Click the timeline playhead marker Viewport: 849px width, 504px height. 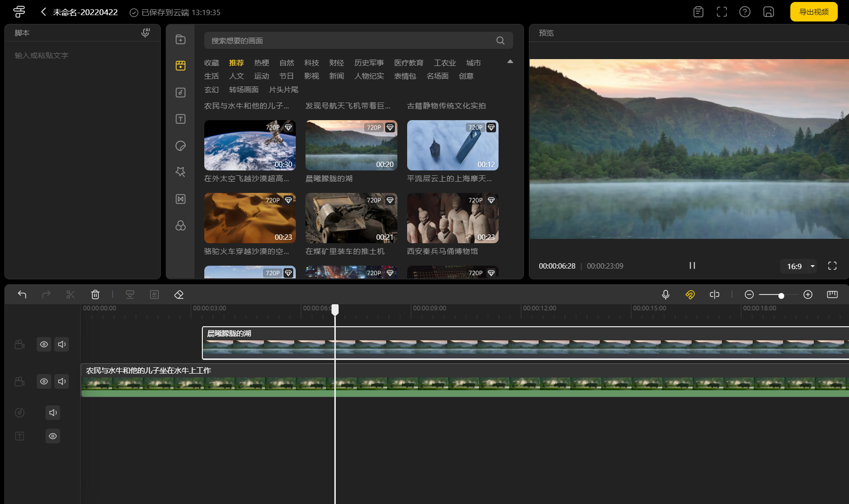335,310
